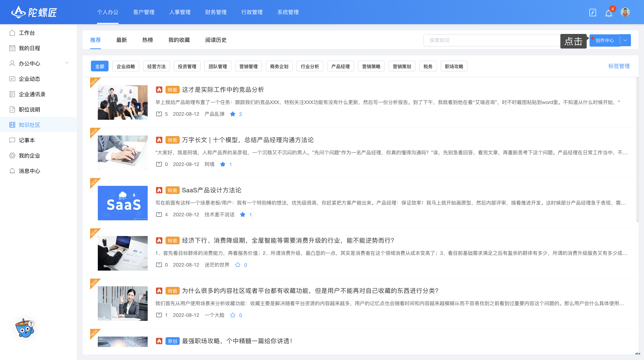Toggle favorite star on 经济下行 article
Screen dimensions: 644x360
coord(238,265)
